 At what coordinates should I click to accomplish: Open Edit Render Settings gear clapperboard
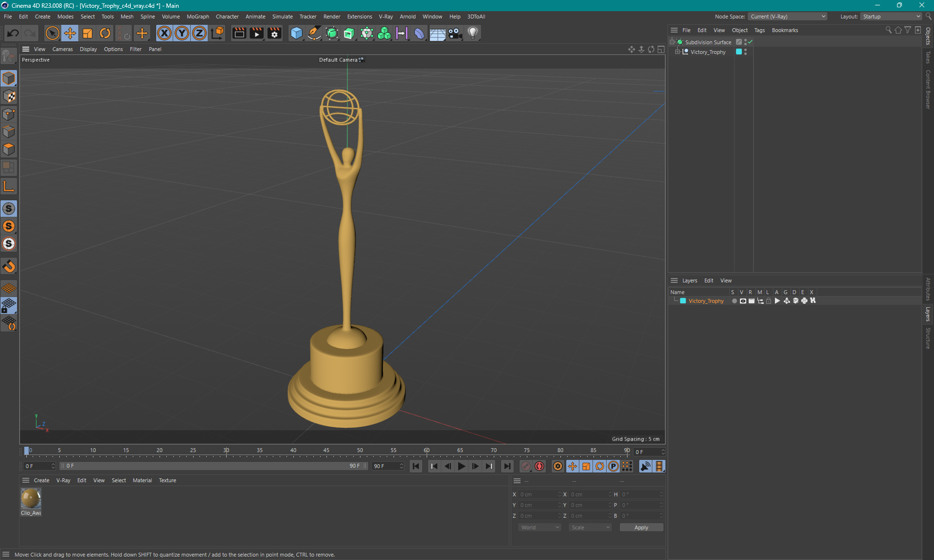click(274, 33)
